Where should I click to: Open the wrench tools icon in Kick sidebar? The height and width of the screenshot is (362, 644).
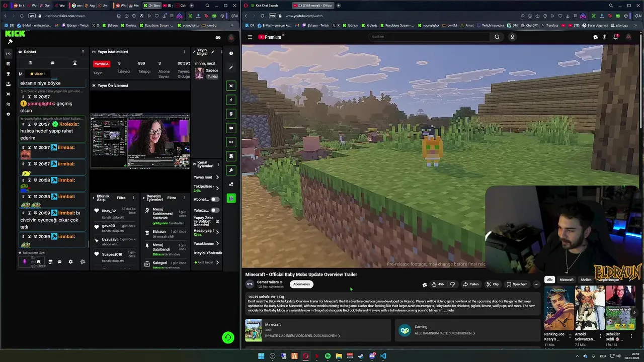tap(231, 170)
